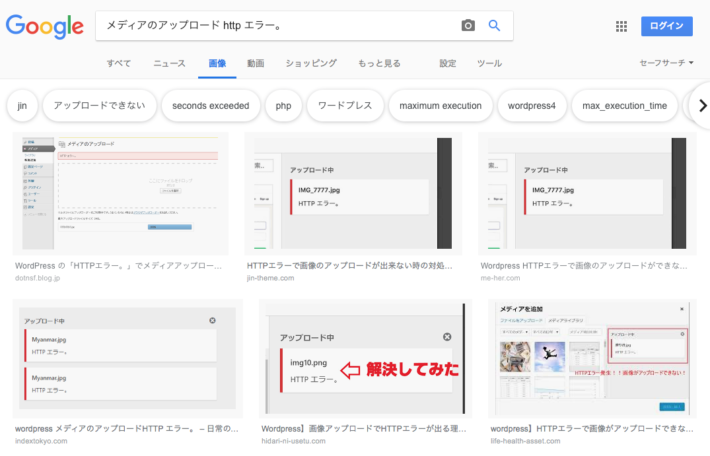The height and width of the screenshot is (456, 710).
Task: Open the ツール options
Action: pyautogui.click(x=489, y=63)
